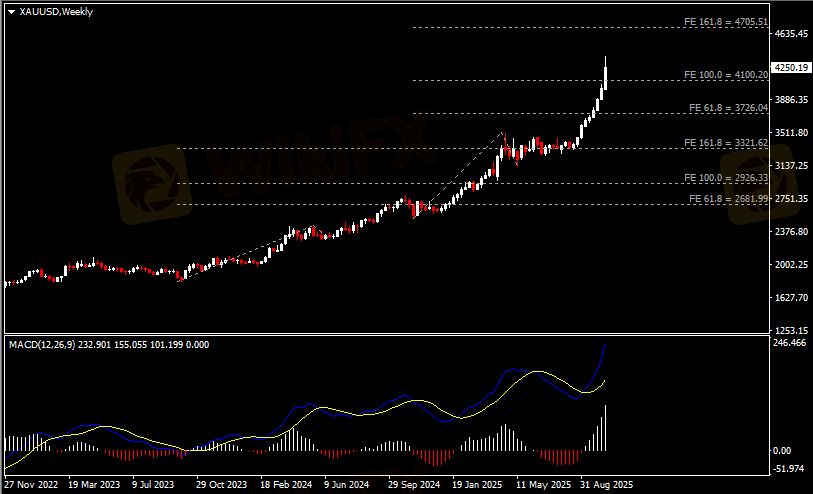The width and height of the screenshot is (813, 494).
Task: Click the MACD scale value -51.974
Action: [788, 469]
